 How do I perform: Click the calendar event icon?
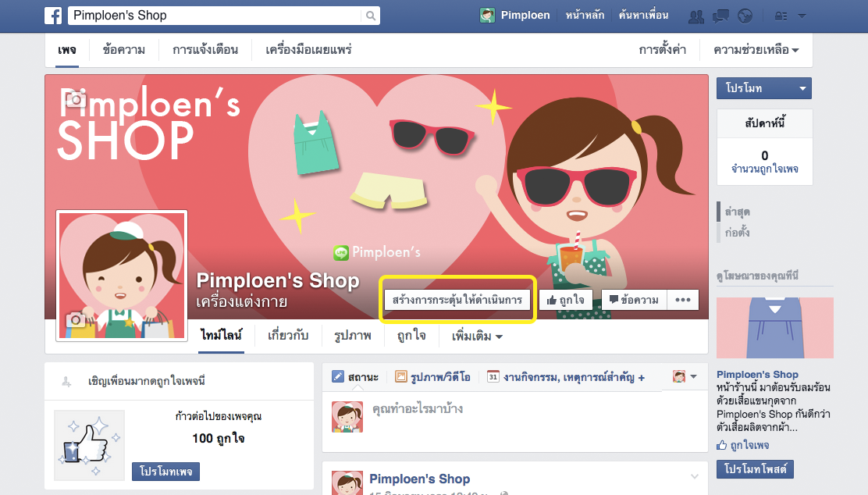[493, 376]
